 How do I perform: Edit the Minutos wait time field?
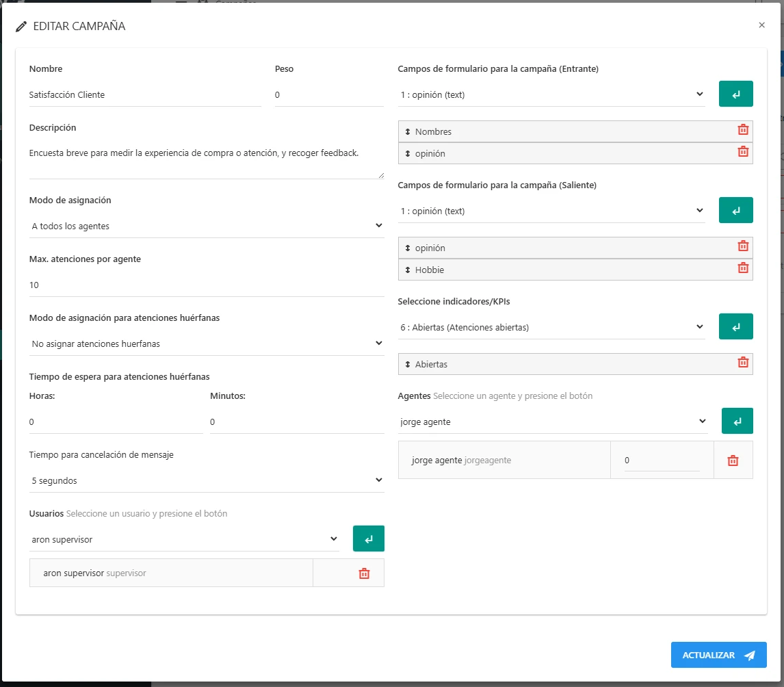(x=297, y=422)
